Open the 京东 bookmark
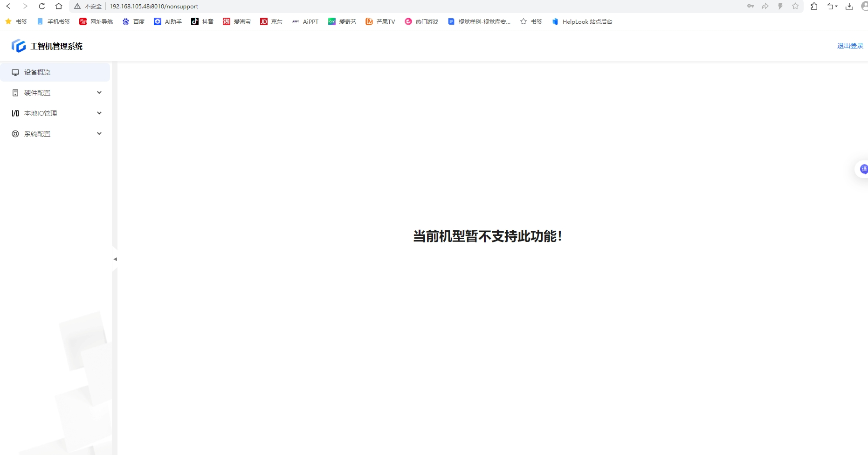Image resolution: width=868 pixels, height=455 pixels. coord(271,21)
